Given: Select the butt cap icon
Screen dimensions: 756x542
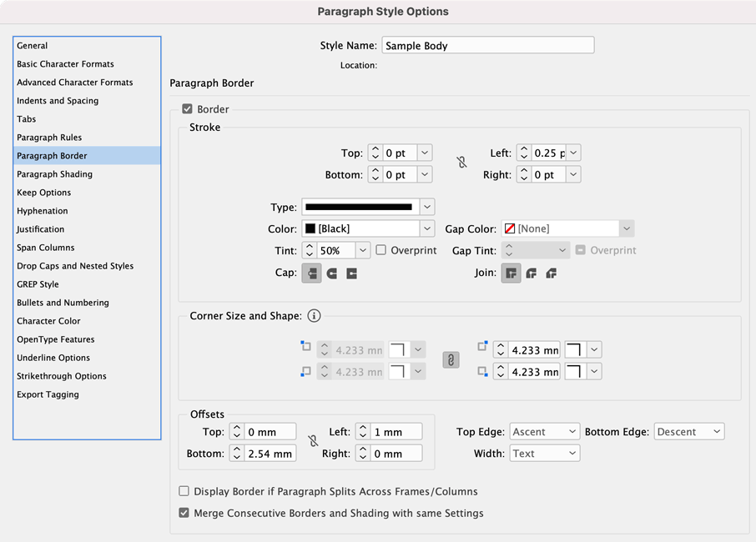Looking at the screenshot, I should point(311,274).
